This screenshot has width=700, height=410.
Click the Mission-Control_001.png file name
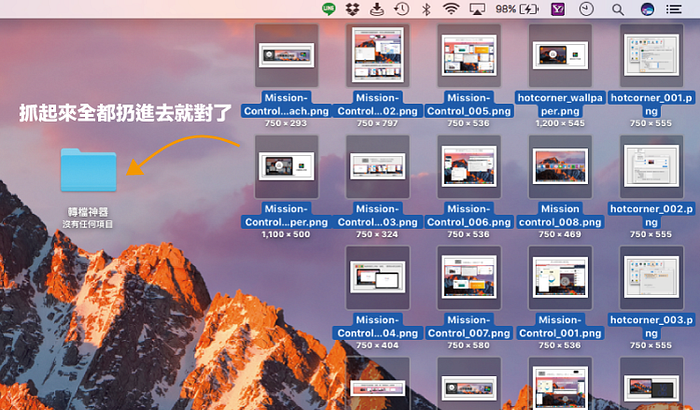click(560, 326)
